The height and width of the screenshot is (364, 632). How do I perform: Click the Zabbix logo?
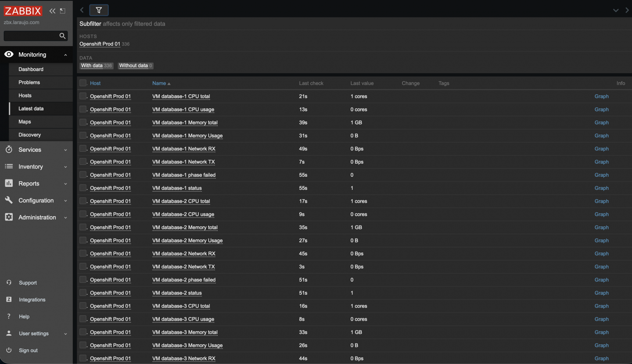(x=23, y=11)
